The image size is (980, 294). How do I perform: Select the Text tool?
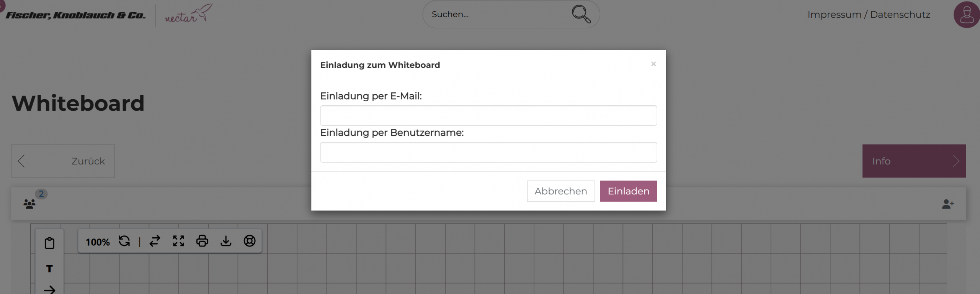coord(49,269)
